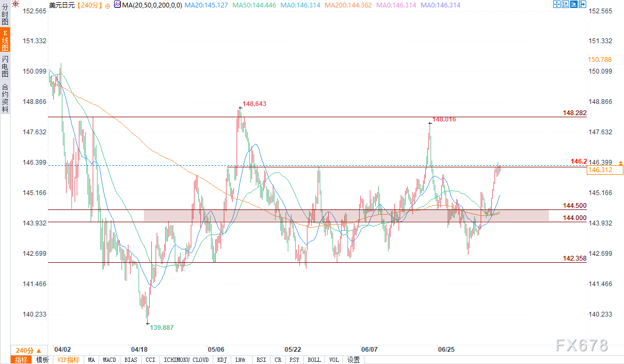
Task: Click the fit-width chart scaling icon
Action: pyautogui.click(x=566, y=5)
